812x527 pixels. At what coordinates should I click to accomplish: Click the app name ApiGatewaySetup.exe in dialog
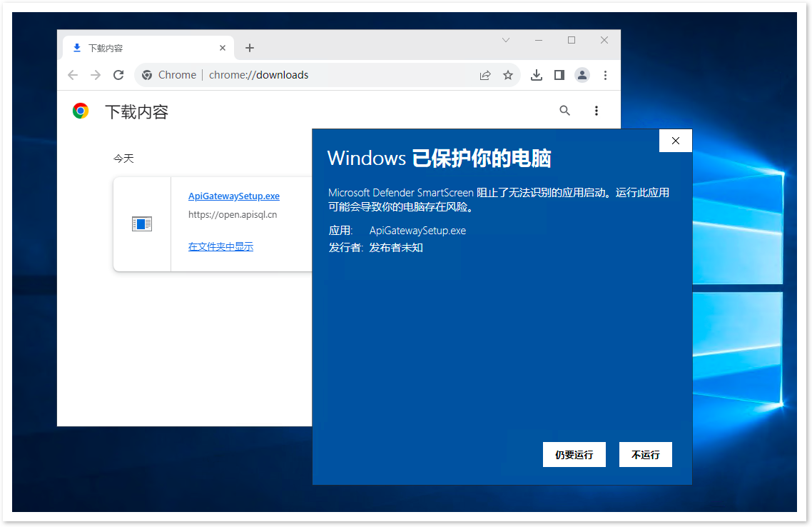[417, 231]
